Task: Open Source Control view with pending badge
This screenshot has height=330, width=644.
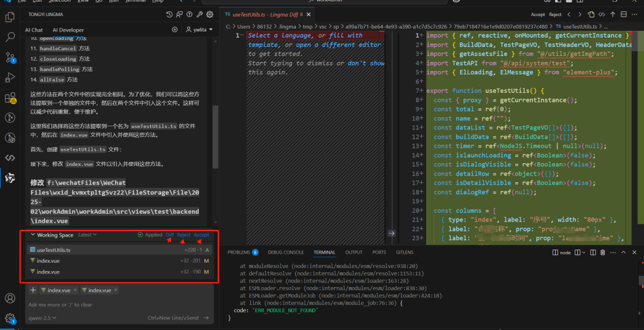Action: 10,57
